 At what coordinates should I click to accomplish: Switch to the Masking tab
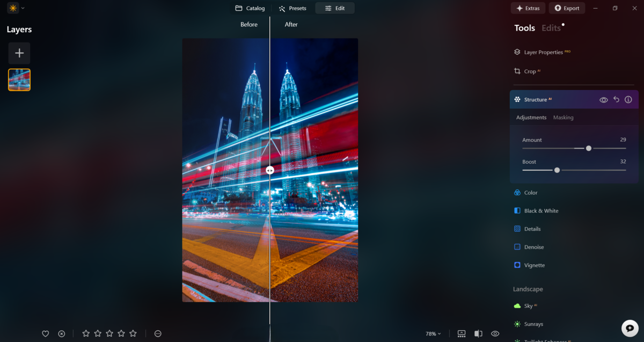pos(563,117)
